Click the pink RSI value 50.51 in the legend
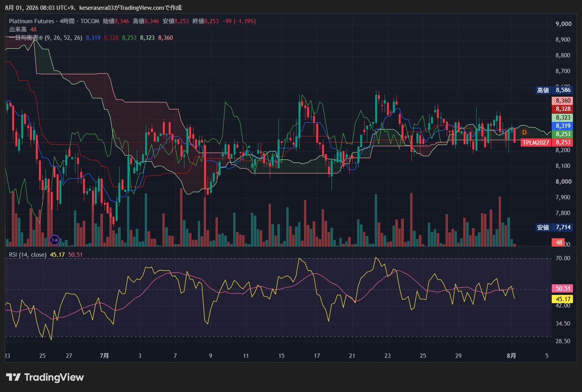Screen dimensions: 582x392 click(x=75, y=255)
